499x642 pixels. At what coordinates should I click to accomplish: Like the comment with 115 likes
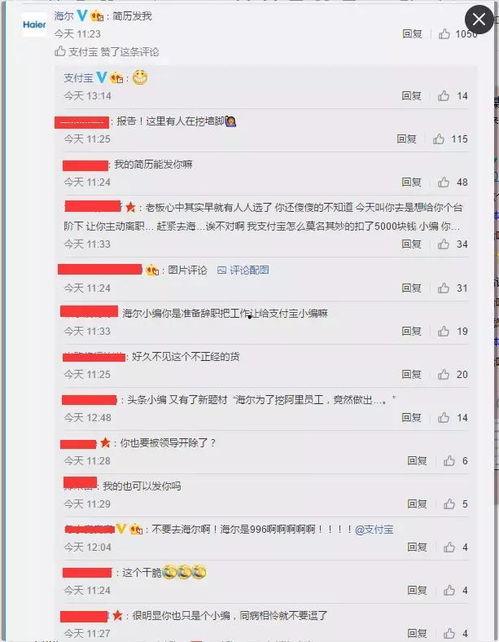438,139
